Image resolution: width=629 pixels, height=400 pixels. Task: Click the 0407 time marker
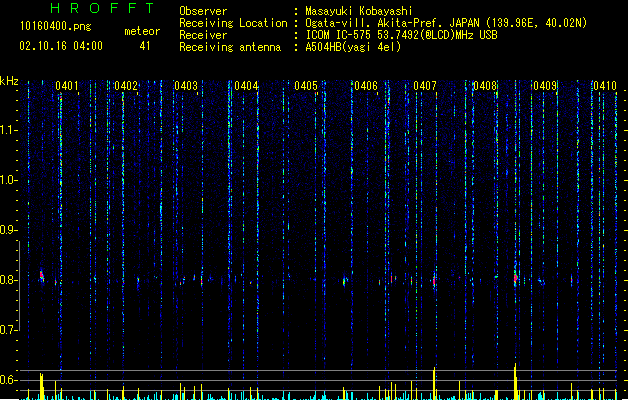pyautogui.click(x=425, y=86)
